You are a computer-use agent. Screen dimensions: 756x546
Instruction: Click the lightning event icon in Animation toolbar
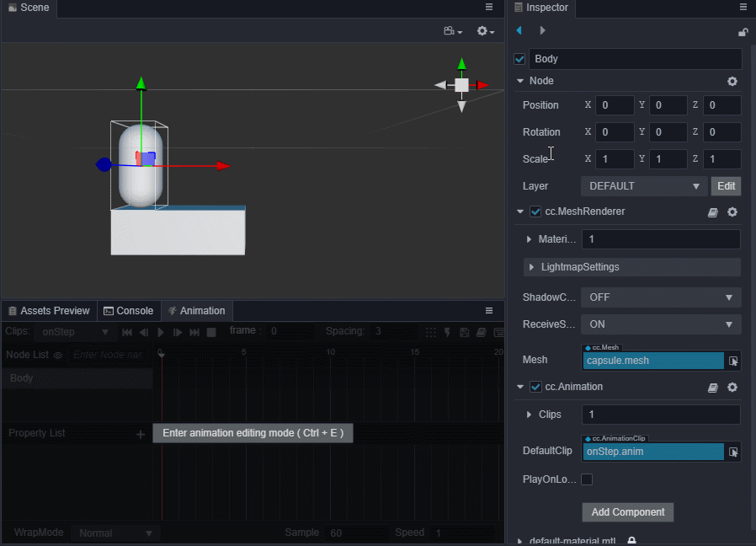pyautogui.click(x=447, y=332)
